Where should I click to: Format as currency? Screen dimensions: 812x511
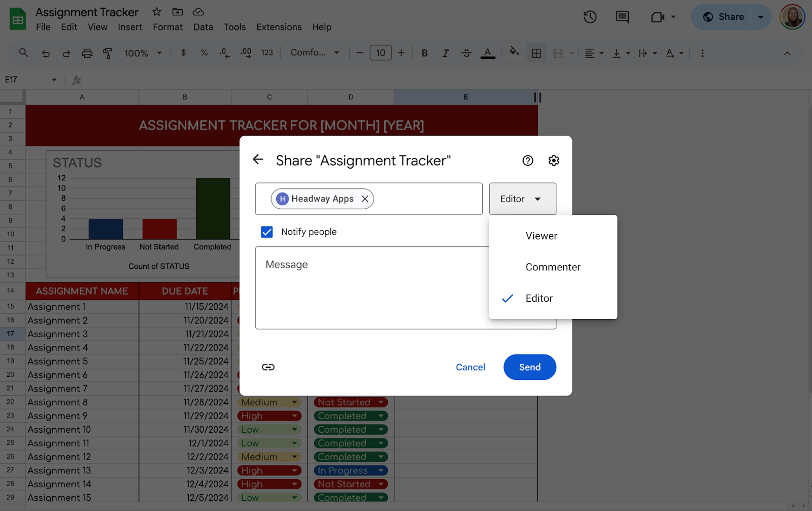coord(183,53)
